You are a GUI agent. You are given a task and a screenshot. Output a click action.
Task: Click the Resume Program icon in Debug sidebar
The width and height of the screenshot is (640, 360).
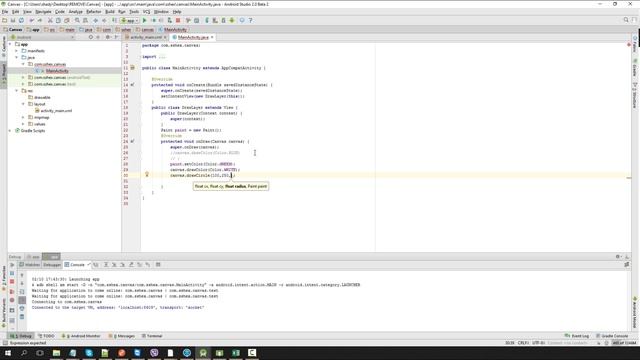coord(12,265)
